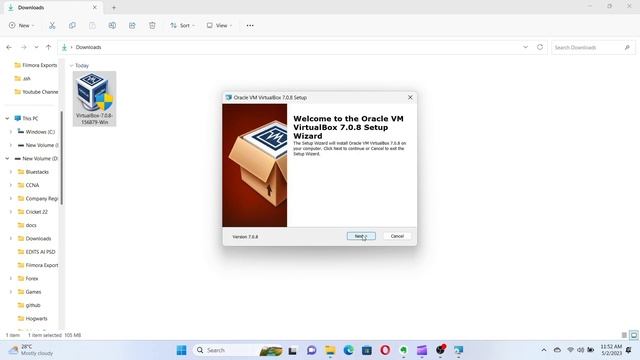
Task: Click the Forward navigation arrow
Action: click(x=24, y=47)
